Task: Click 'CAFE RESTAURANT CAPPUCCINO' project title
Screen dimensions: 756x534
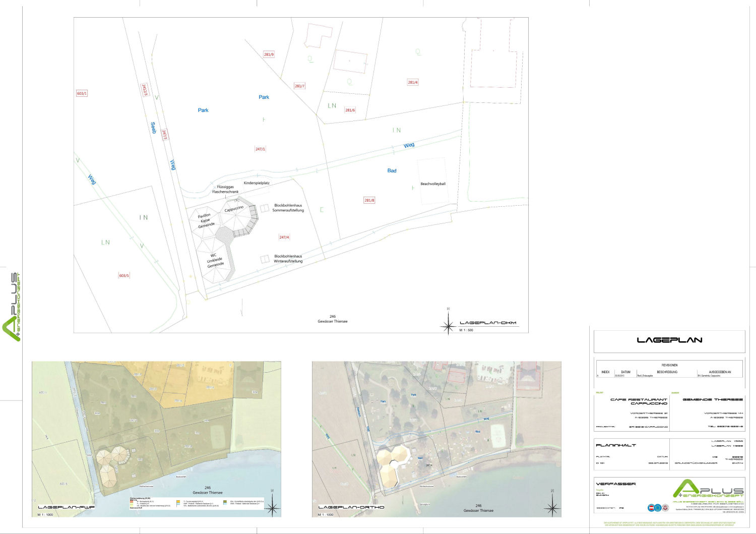Action: pos(639,401)
